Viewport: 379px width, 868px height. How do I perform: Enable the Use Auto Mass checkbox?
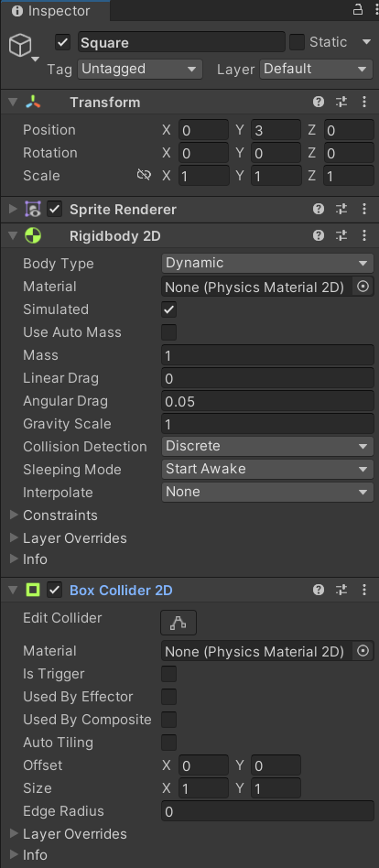pyautogui.click(x=168, y=332)
